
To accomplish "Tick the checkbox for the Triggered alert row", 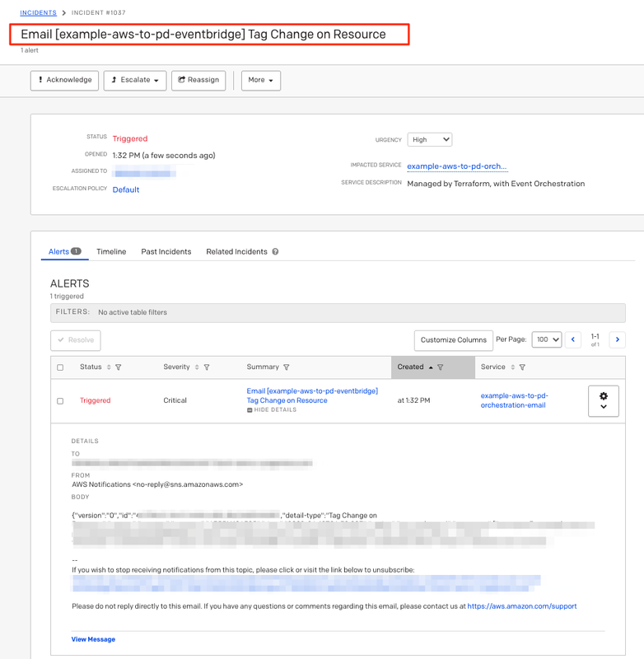I will coord(60,401).
